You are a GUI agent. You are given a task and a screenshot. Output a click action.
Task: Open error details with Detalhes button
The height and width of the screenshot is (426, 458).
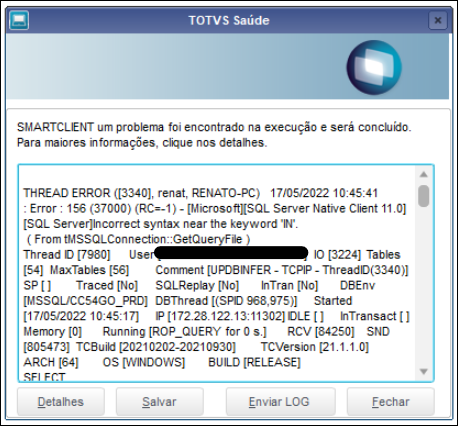click(x=61, y=402)
